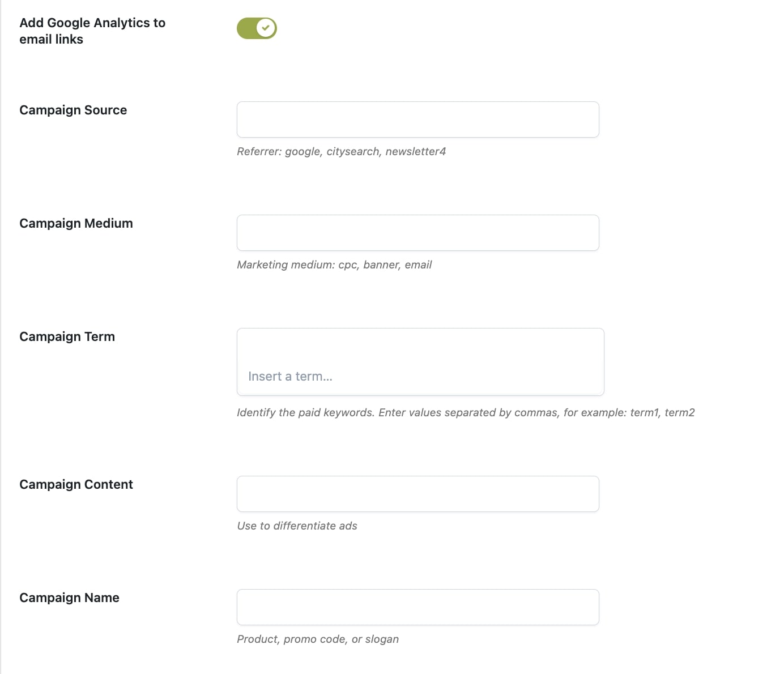Screen dimensions: 784x674
Task: Click the 'Referrer: google, citysearch' hint text
Action: click(341, 152)
